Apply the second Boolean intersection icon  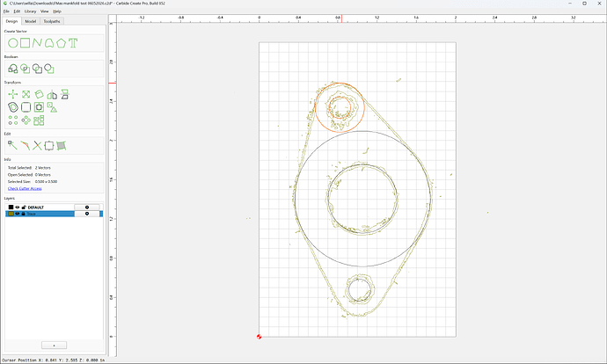26,69
